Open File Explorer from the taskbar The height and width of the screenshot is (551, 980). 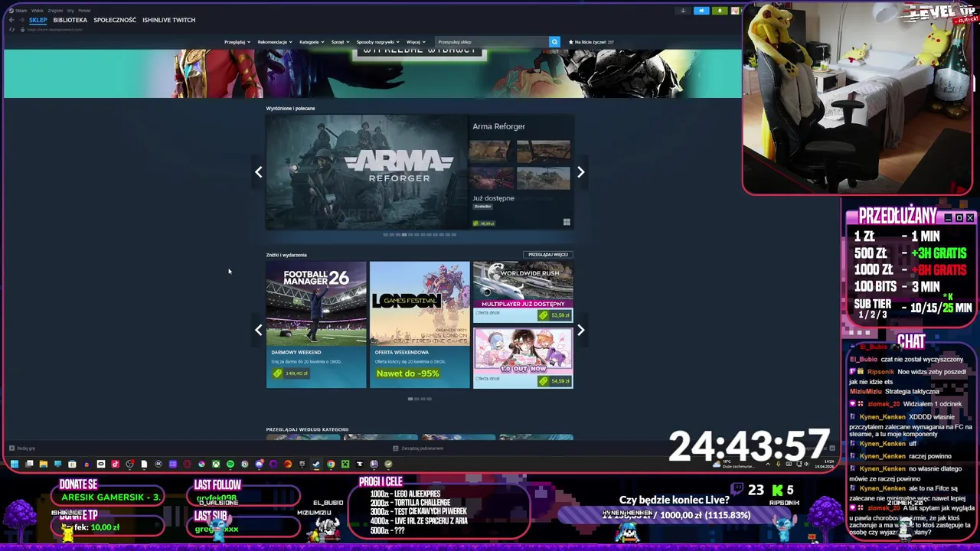[x=44, y=464]
